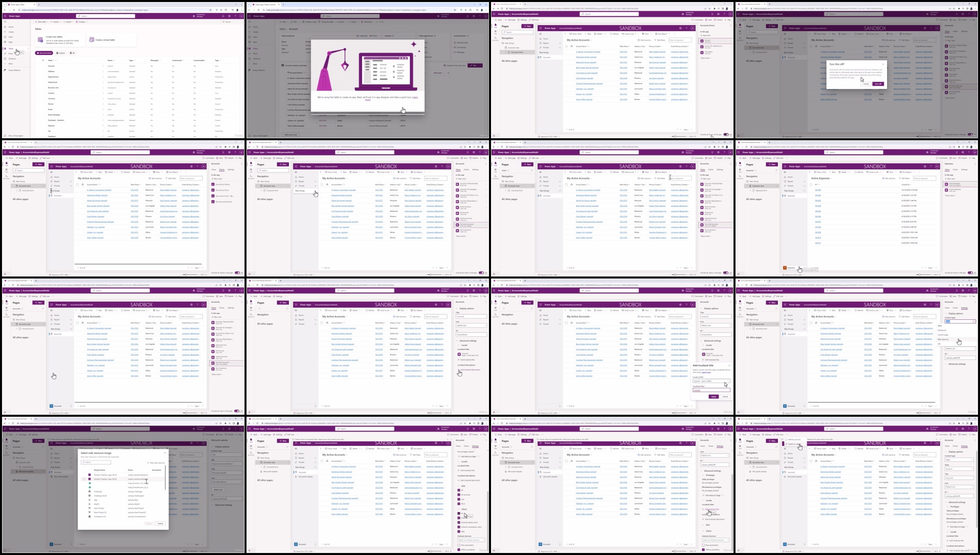Image resolution: width=980 pixels, height=555 pixels.
Task: Open settings gear on Tables list page header
Action: [x=229, y=16]
